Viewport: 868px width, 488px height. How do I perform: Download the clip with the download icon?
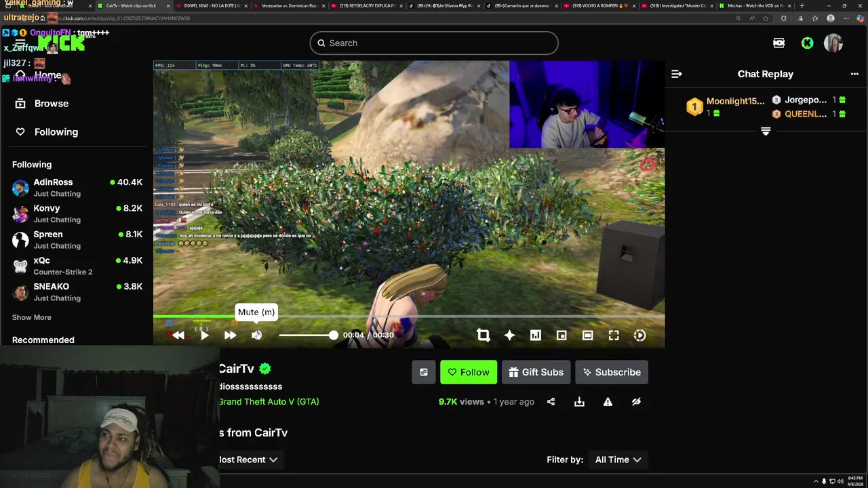(x=579, y=402)
